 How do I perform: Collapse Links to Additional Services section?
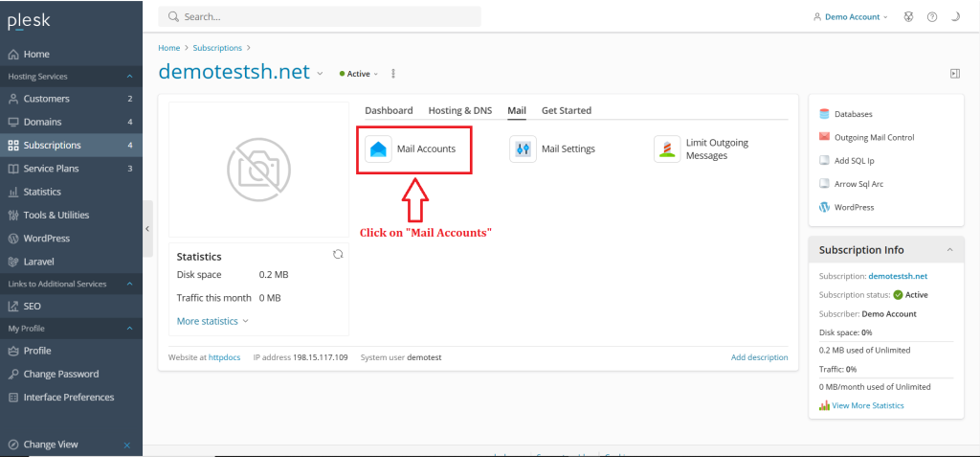point(129,284)
